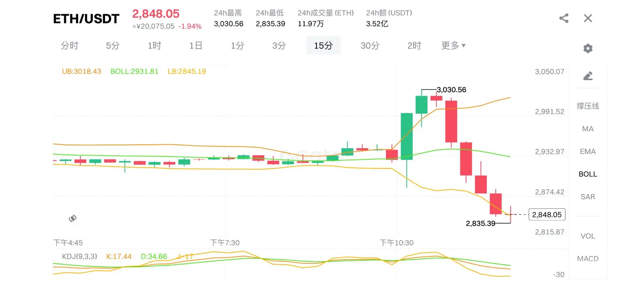Toggle the MACD sub-indicator
Image resolution: width=644 pixels, height=297 pixels.
coord(588,259)
